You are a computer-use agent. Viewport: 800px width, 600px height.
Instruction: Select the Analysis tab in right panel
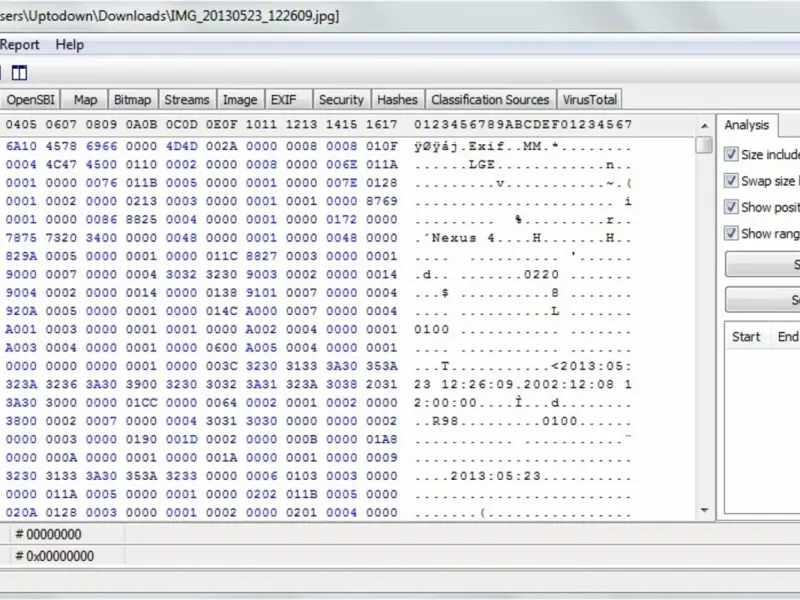[746, 125]
